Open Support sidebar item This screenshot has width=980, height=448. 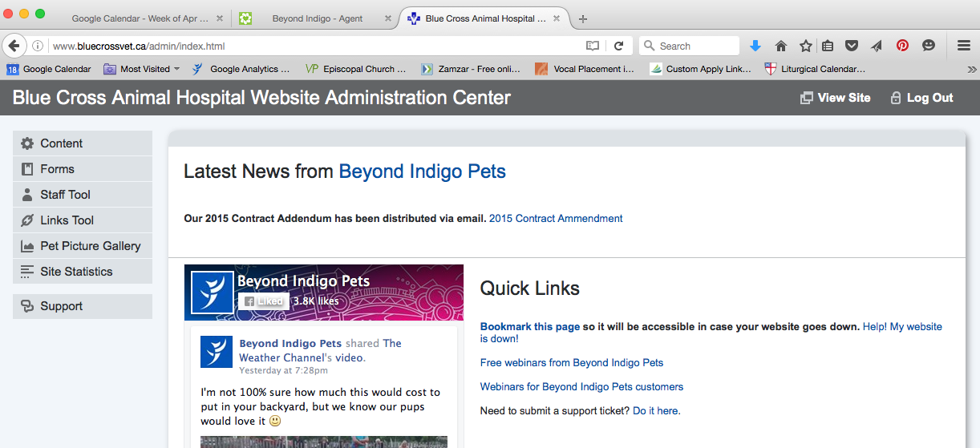coord(83,306)
